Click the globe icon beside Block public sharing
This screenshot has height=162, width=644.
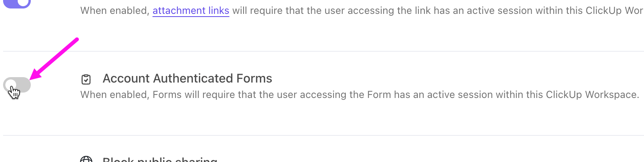pos(86,160)
